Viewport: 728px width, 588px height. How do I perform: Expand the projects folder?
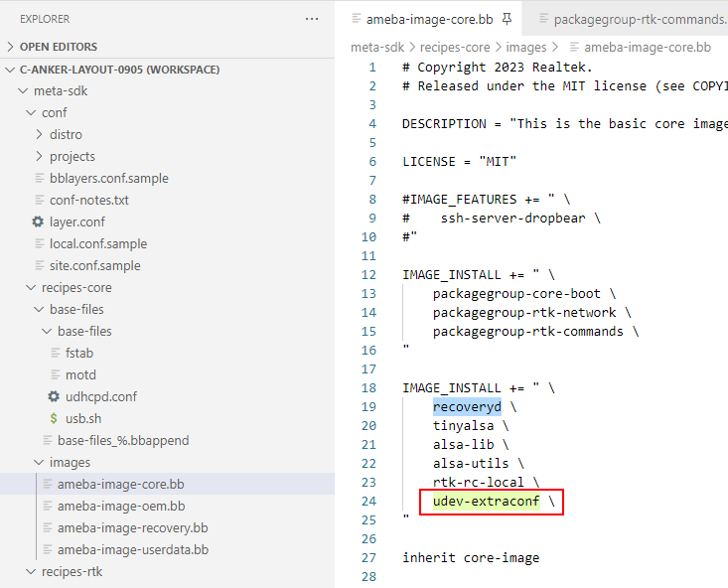point(72,156)
